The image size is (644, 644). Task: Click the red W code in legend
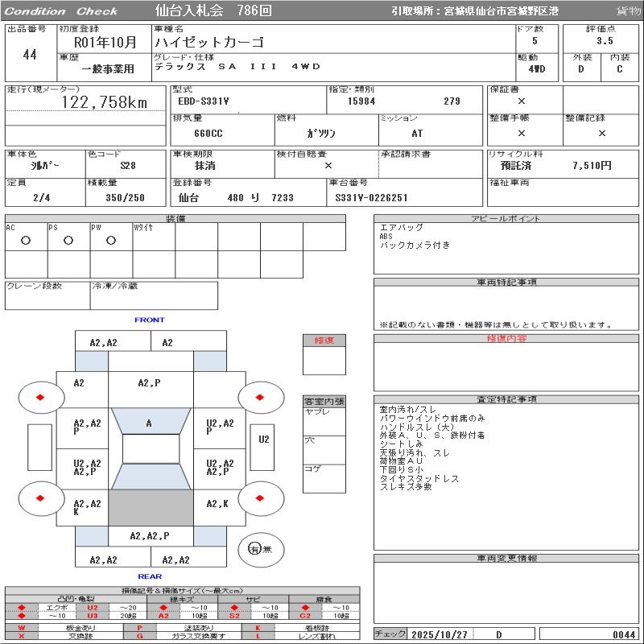tap(22, 627)
